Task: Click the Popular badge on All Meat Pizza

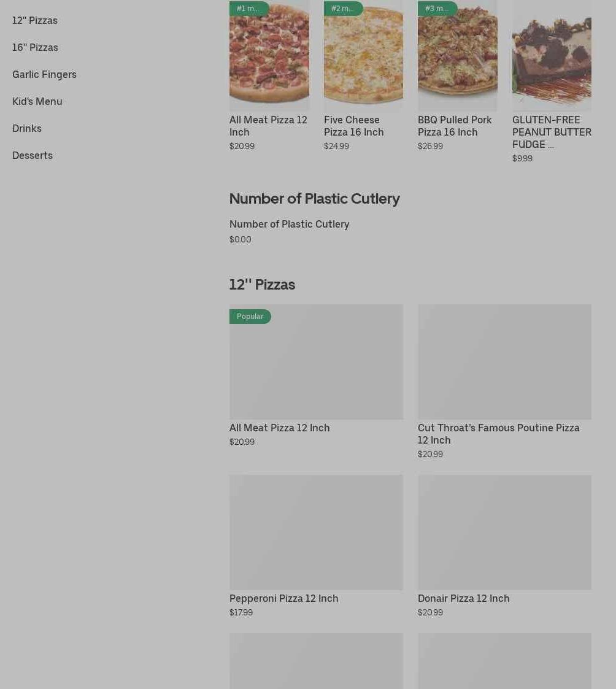Action: point(250,317)
